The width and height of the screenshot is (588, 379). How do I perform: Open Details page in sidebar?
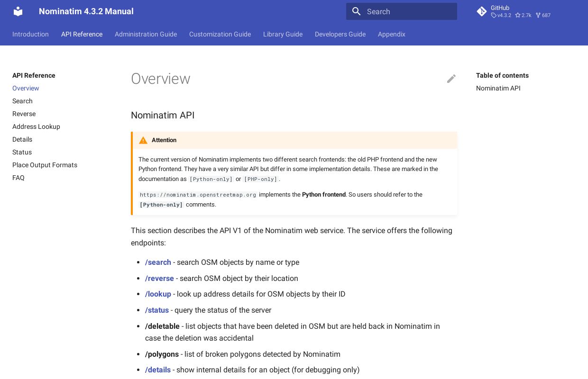[22, 139]
